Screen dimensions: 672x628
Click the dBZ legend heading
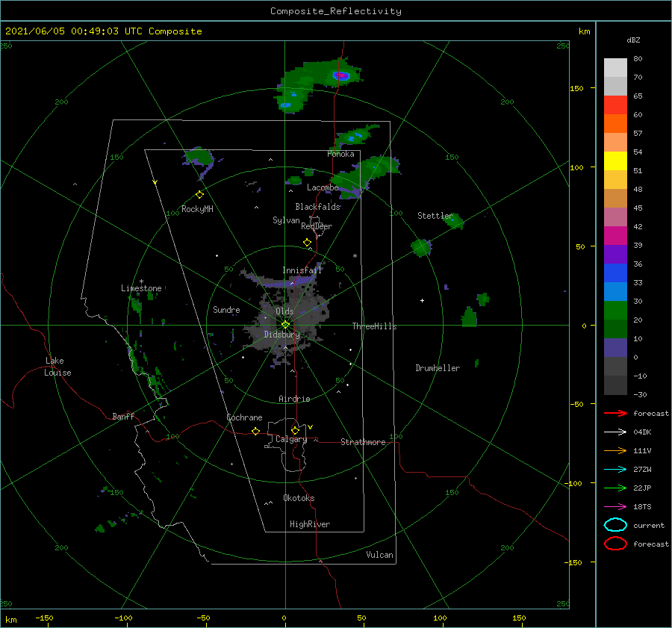click(x=633, y=40)
